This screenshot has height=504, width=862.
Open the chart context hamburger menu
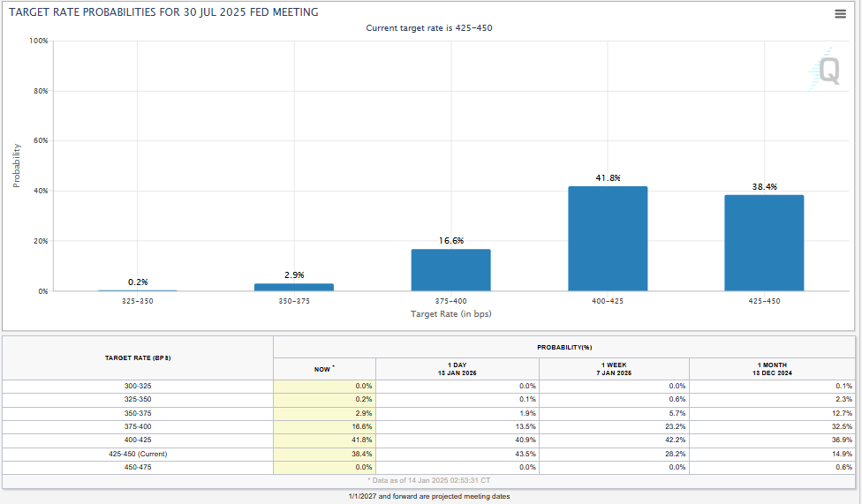[840, 14]
